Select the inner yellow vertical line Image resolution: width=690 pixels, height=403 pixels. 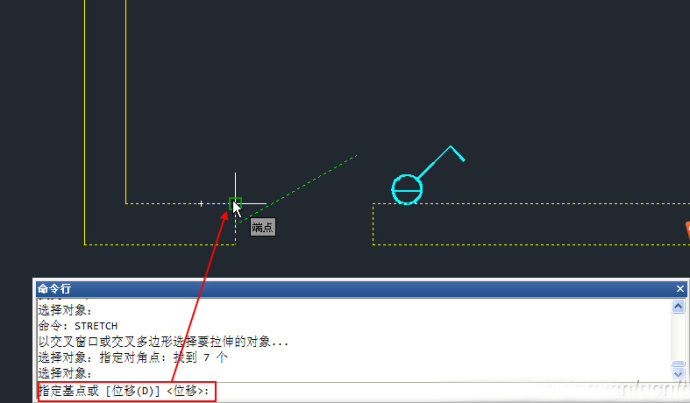126,101
